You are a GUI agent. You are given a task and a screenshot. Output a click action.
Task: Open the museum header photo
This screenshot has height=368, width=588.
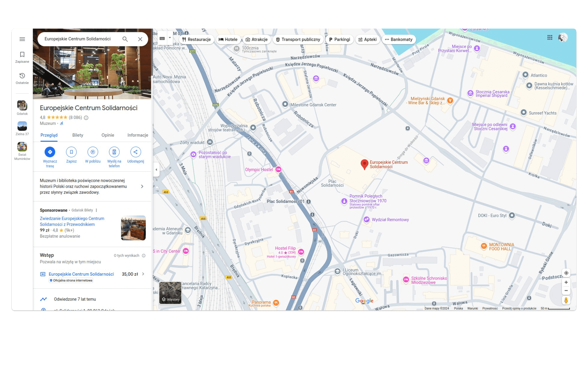click(x=92, y=73)
